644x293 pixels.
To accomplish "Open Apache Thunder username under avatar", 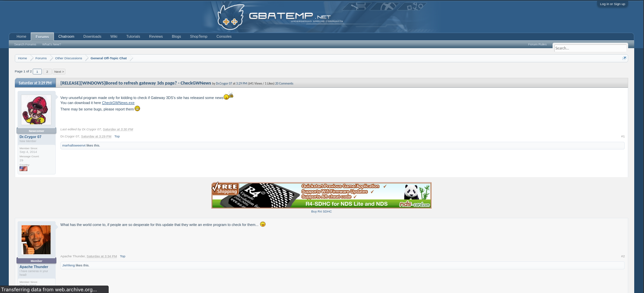I will pos(34,267).
